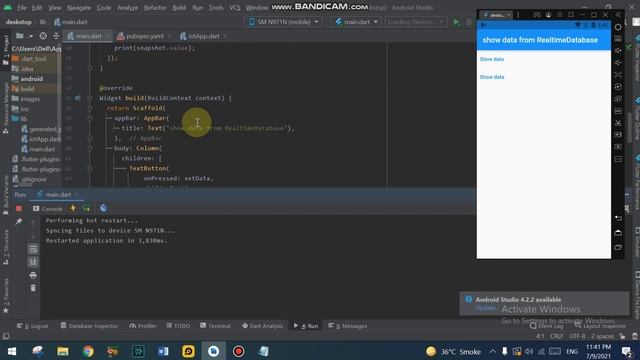Screen dimensions: 640x360
Task: Click emulator home navigation icon
Action: (x=618, y=233)
